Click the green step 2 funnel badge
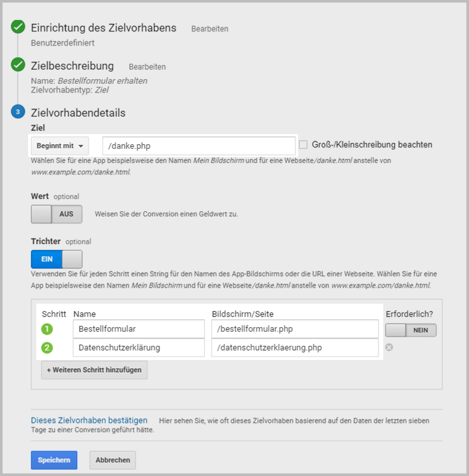 coord(47,347)
